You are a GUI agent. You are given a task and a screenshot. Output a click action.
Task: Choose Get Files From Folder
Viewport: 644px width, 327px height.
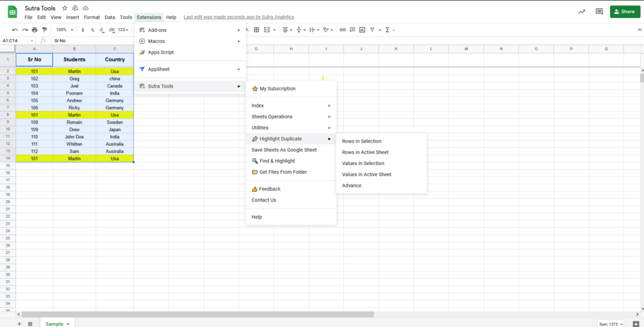(291, 172)
